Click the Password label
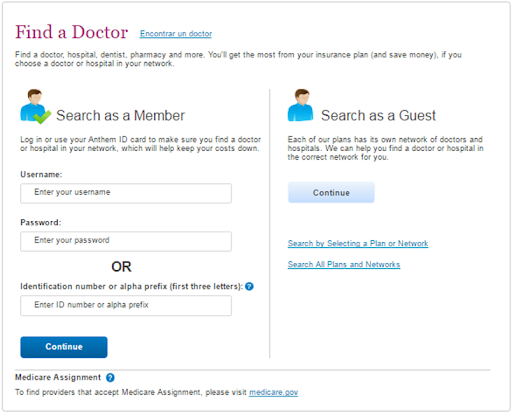 point(41,222)
